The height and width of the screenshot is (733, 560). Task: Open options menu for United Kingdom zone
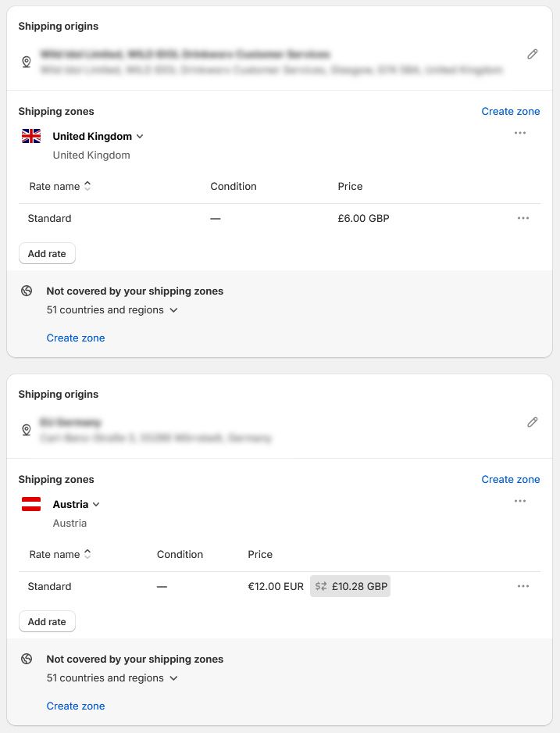(x=520, y=133)
